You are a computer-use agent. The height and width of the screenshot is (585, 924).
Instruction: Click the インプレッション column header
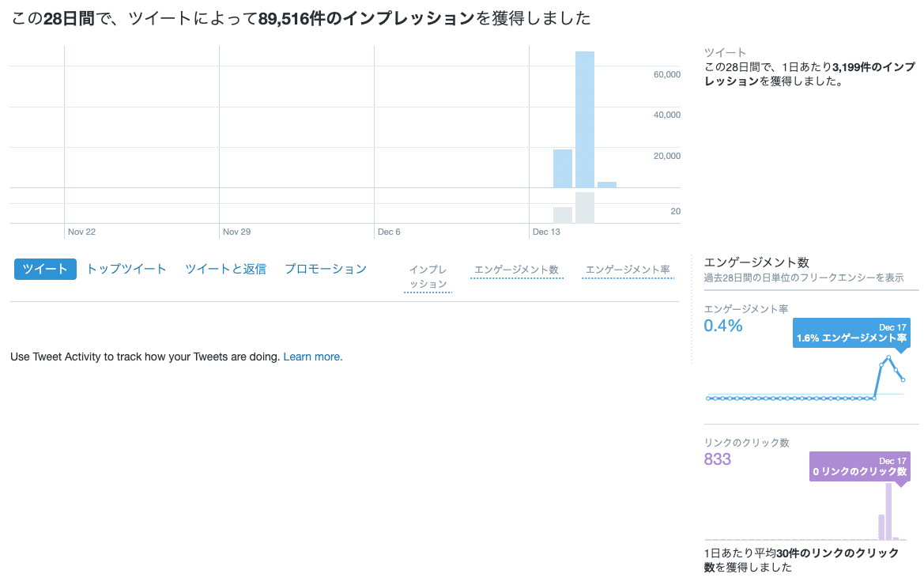(428, 277)
